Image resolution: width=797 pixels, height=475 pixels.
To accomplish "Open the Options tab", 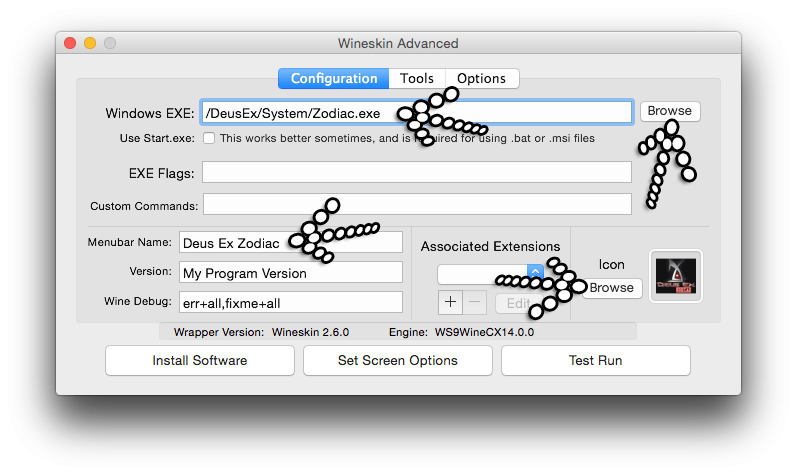I will pyautogui.click(x=481, y=79).
